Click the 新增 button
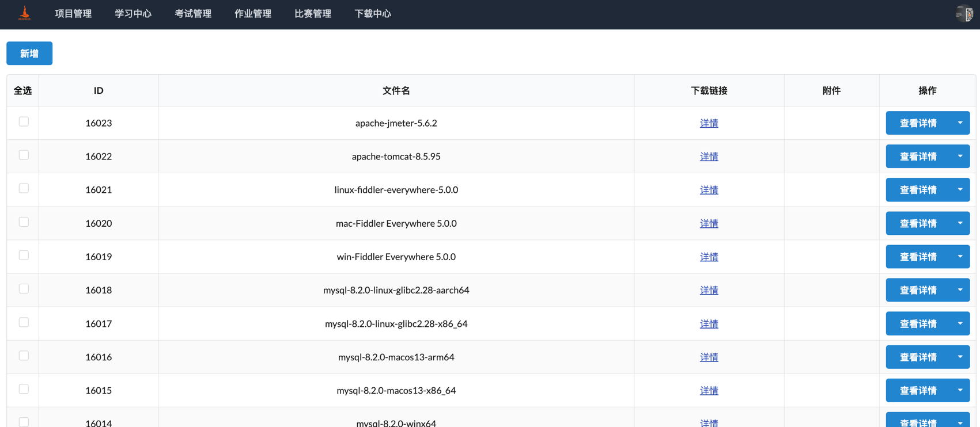This screenshot has height=427, width=980. (29, 54)
